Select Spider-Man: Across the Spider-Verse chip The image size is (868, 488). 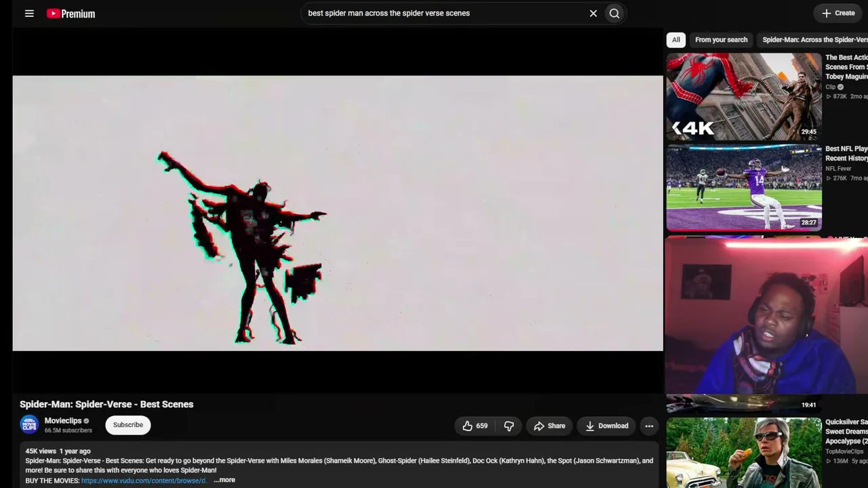pos(814,40)
